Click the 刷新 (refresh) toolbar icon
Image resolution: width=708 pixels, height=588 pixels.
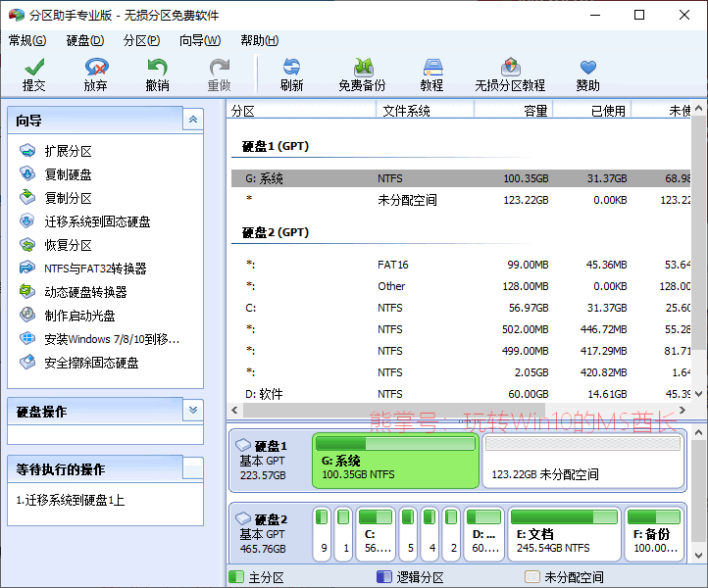pos(291,67)
